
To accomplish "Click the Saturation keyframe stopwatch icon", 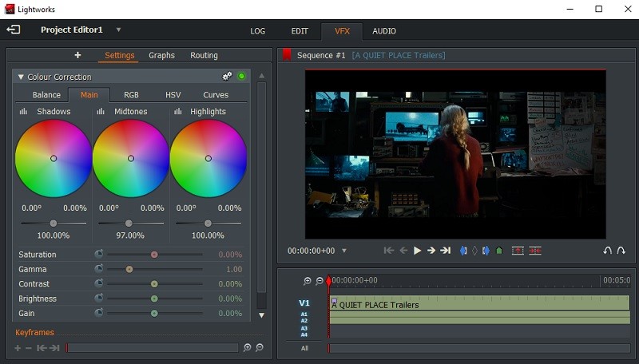I will [x=98, y=254].
